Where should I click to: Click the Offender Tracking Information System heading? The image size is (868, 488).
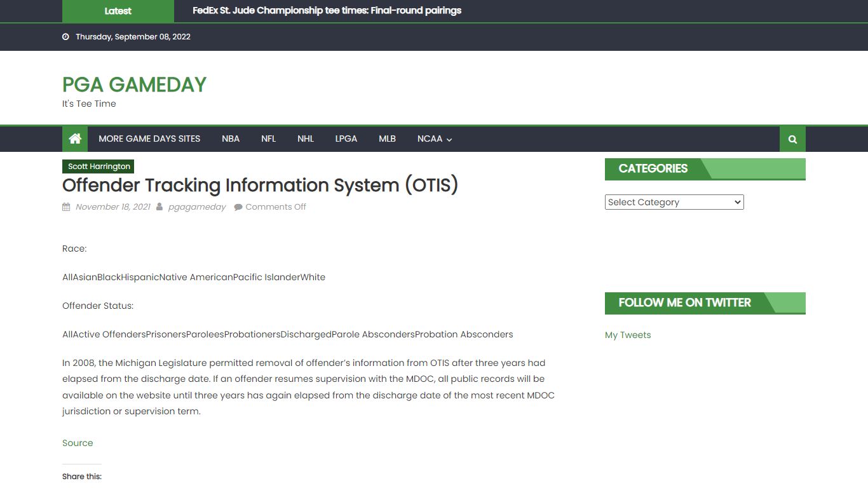tap(260, 185)
